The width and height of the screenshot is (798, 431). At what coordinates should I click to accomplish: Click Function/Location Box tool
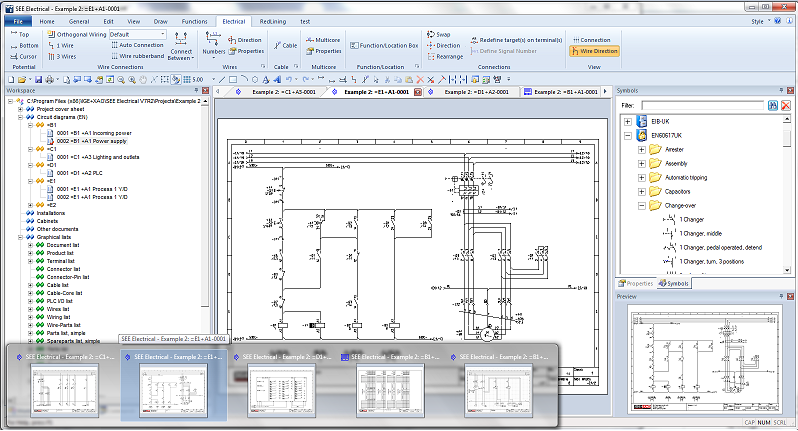point(384,45)
